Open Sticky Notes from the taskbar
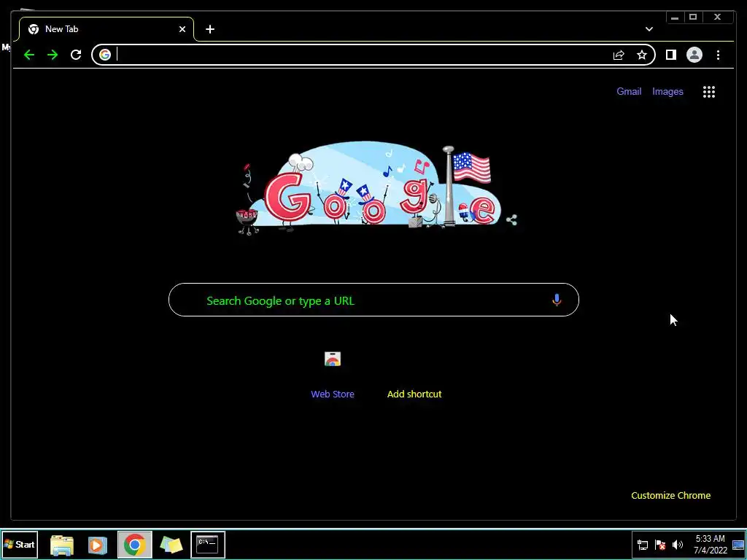Screen dimensions: 747x560 pos(171,545)
